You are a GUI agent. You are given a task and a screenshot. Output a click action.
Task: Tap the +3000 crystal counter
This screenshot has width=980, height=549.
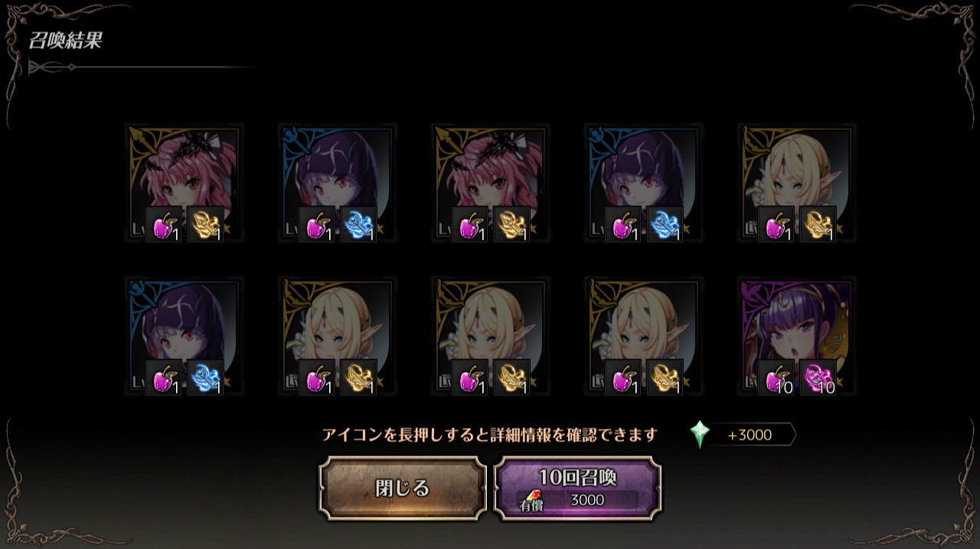750,435
